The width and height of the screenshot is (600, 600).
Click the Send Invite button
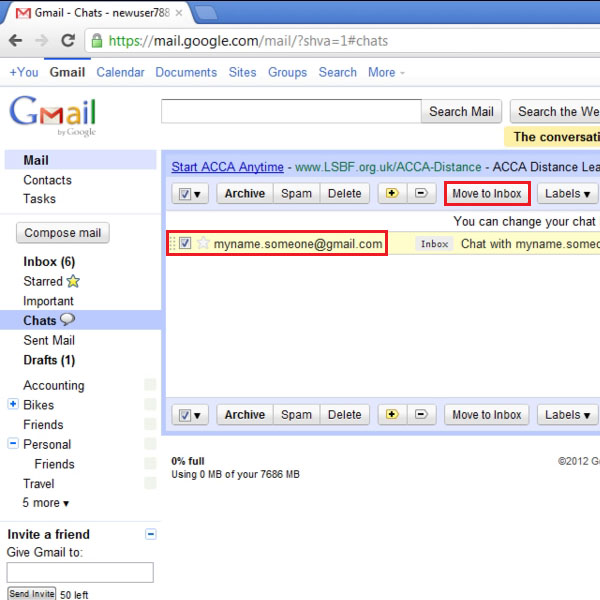coord(32,593)
